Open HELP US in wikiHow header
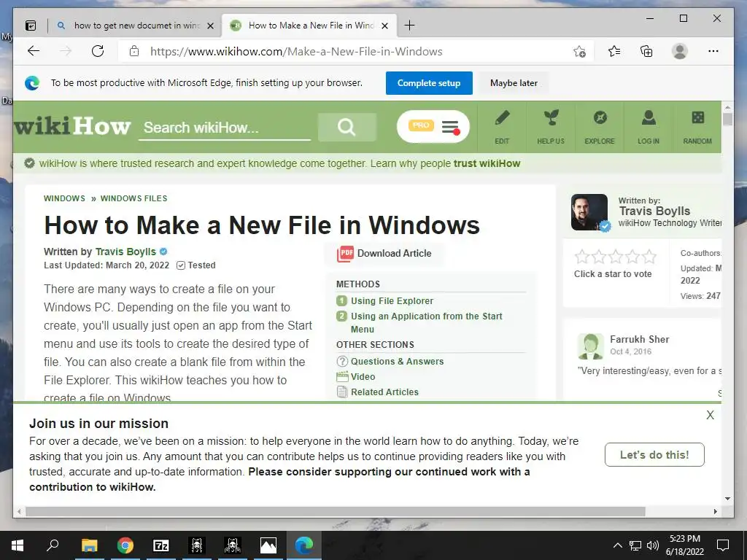The height and width of the screenshot is (560, 747). (x=551, y=127)
